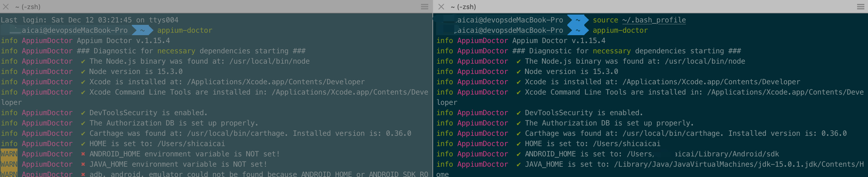The height and width of the screenshot is (177, 868).
Task: Click '/usr/local/bin/node' path in right pane
Action: coord(705,61)
